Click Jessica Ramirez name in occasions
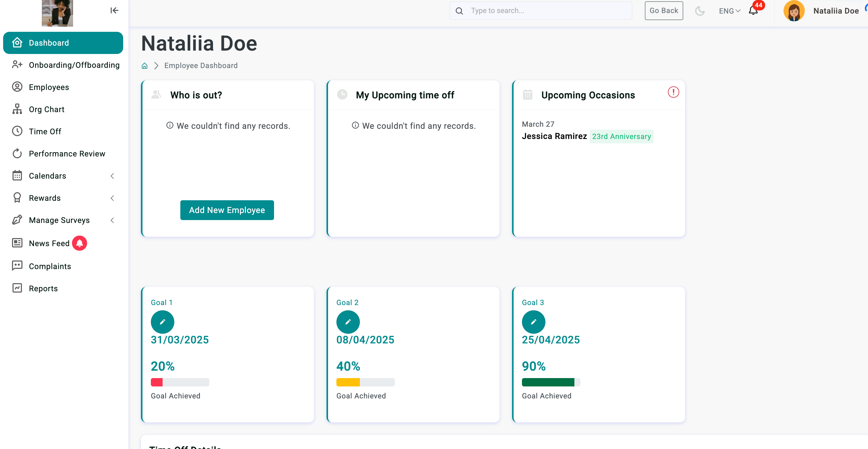Screen dimensions: 868x449 click(554, 136)
